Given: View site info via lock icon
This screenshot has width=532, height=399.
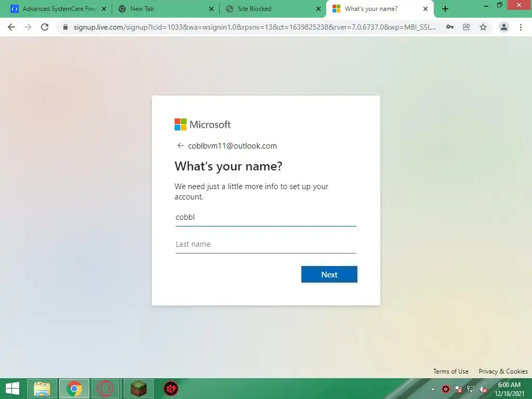Looking at the screenshot, I should pos(65,27).
